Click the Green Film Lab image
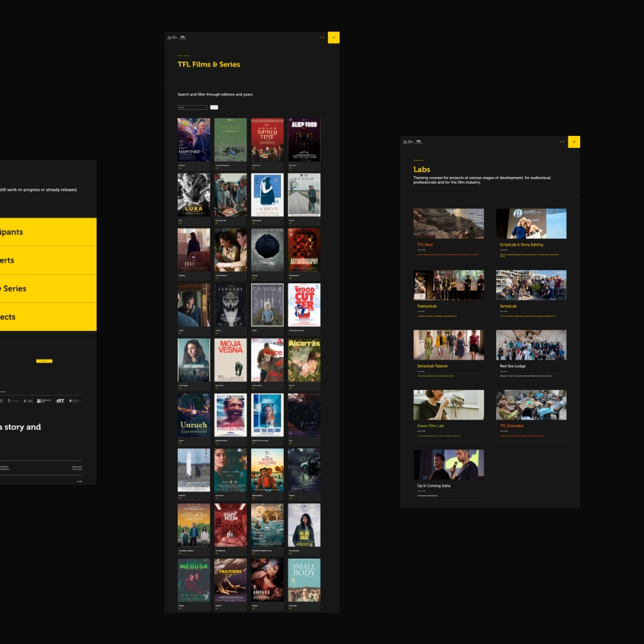This screenshot has height=644, width=644. coord(448,405)
